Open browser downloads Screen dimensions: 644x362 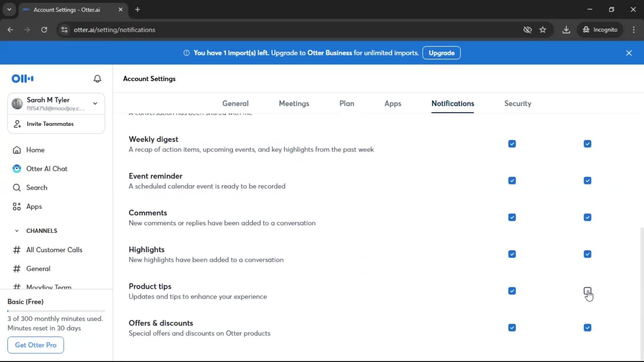(x=566, y=30)
